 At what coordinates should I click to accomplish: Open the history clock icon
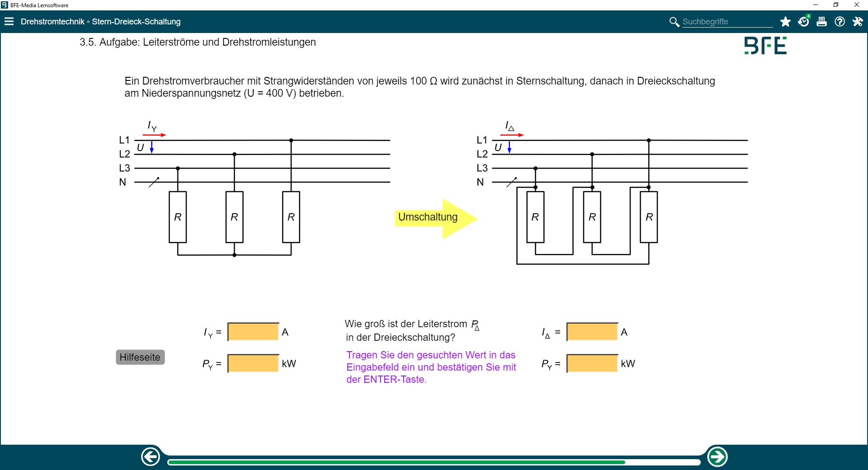point(803,22)
